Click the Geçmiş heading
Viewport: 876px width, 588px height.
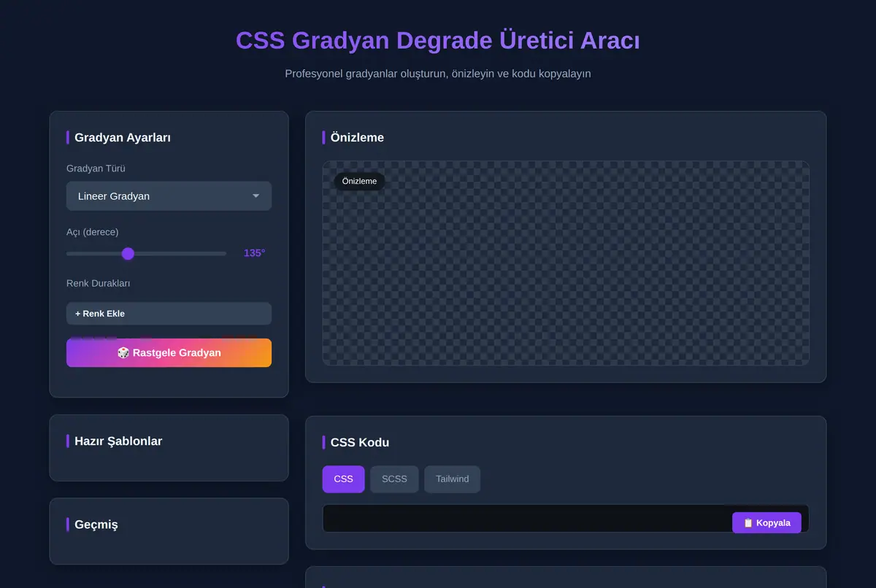click(x=96, y=525)
